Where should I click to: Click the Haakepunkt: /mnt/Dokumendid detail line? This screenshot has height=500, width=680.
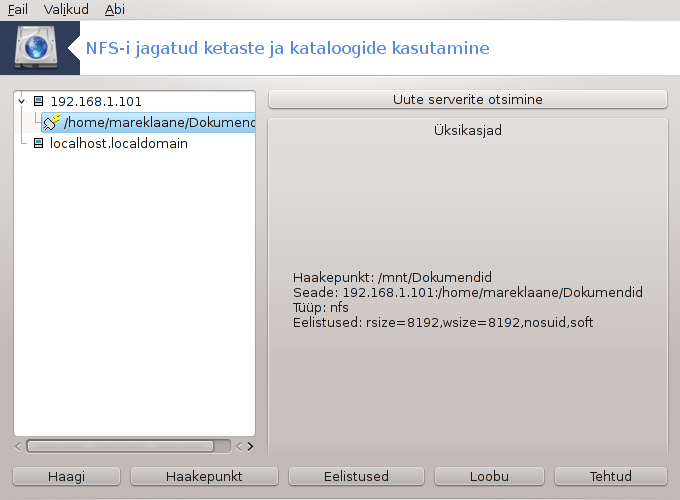point(392,277)
